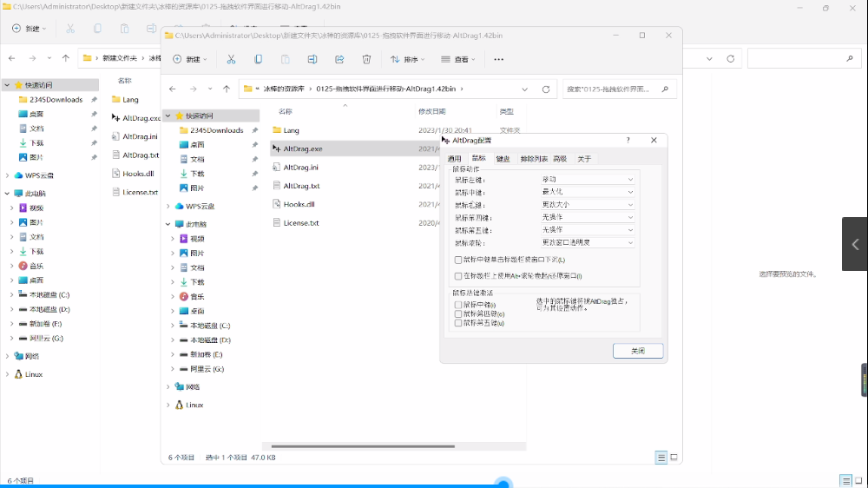
Task: Switch to the 排除列表 tab in AltDrag
Action: 534,159
